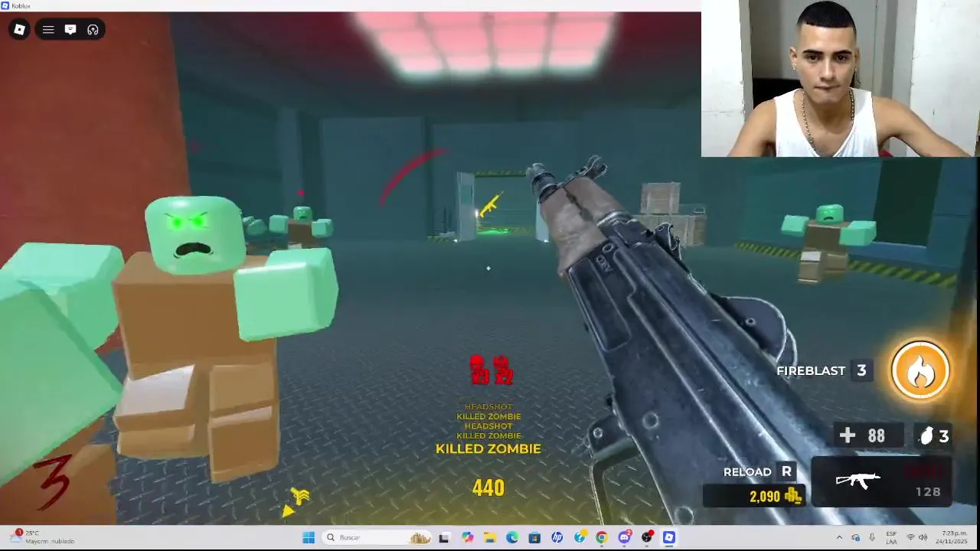This screenshot has height=551, width=980.
Task: Click the microphone tray icon
Action: click(x=872, y=537)
